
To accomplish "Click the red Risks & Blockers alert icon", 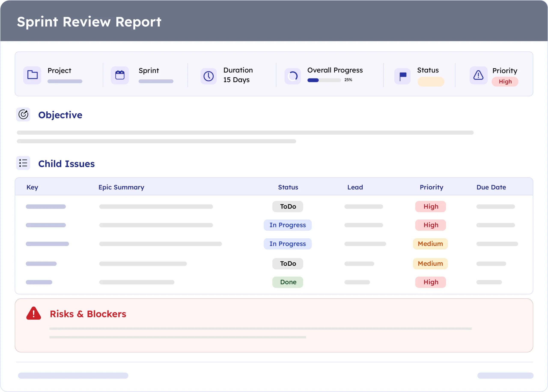I will [x=34, y=313].
